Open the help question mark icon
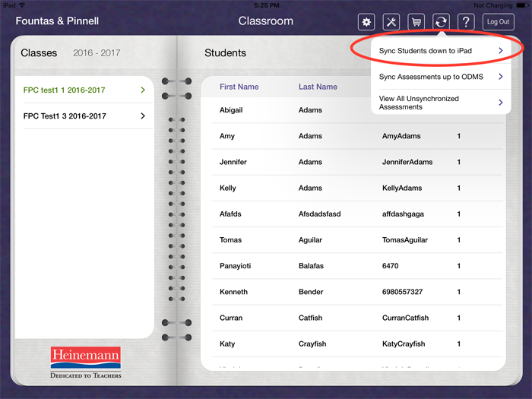The width and height of the screenshot is (532, 399). point(466,22)
